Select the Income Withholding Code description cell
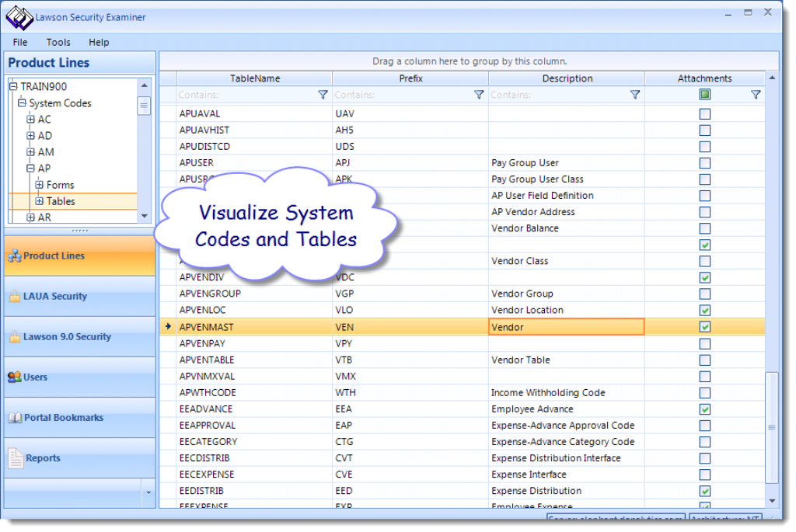796x532 pixels. pyautogui.click(x=567, y=393)
